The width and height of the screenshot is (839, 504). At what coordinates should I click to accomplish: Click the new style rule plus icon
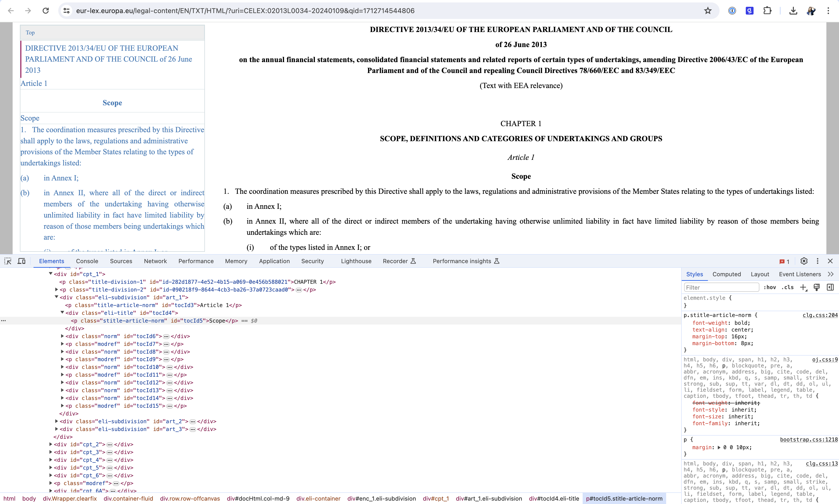(803, 287)
